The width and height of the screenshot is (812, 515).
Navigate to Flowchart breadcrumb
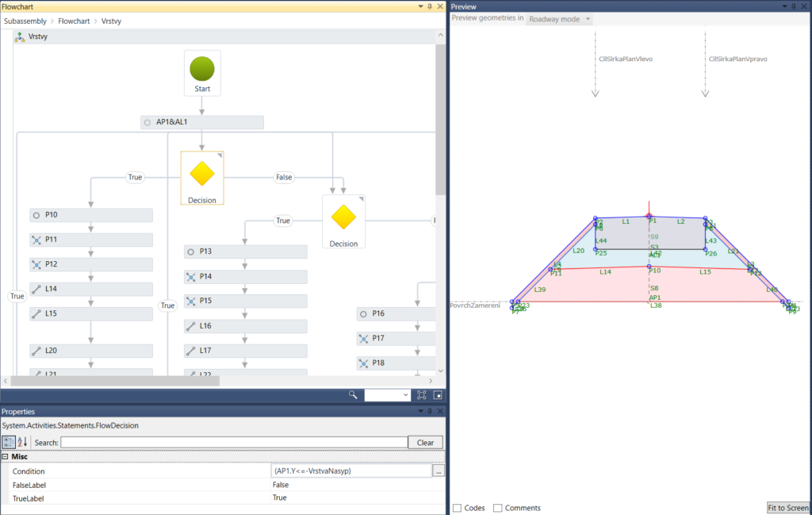coord(74,21)
